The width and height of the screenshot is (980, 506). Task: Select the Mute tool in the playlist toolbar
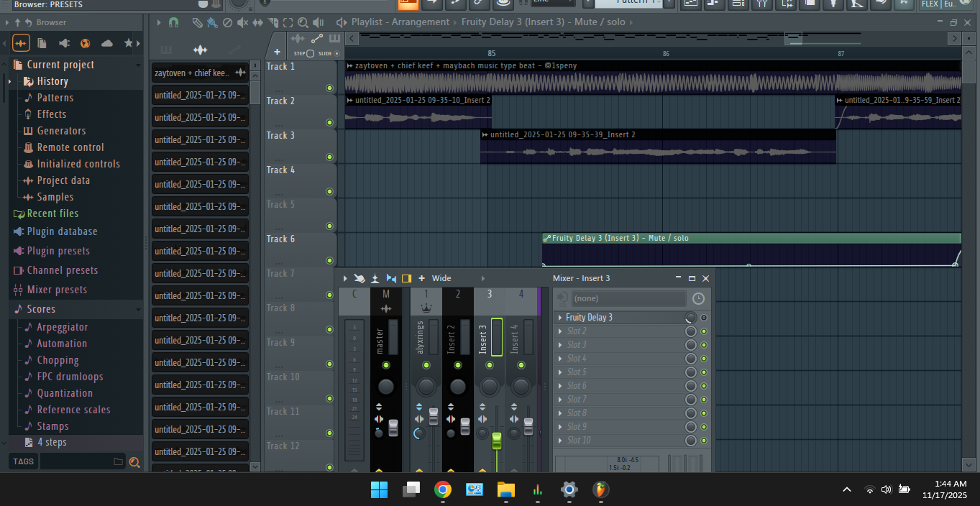click(x=242, y=22)
